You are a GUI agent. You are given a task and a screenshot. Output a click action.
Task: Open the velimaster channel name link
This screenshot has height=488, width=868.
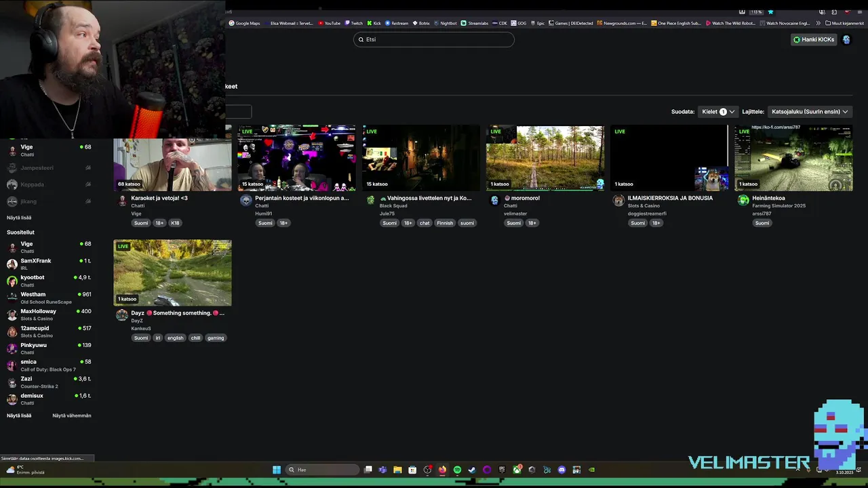coord(515,213)
